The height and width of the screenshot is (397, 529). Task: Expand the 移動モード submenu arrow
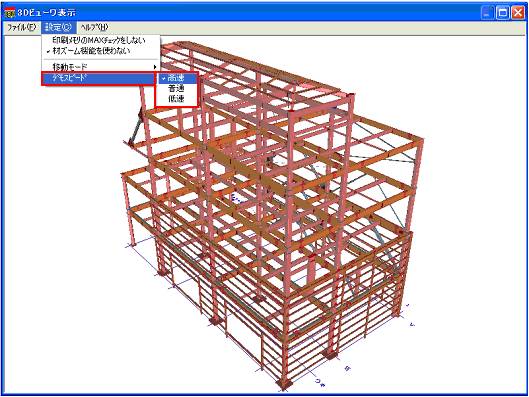(x=155, y=67)
